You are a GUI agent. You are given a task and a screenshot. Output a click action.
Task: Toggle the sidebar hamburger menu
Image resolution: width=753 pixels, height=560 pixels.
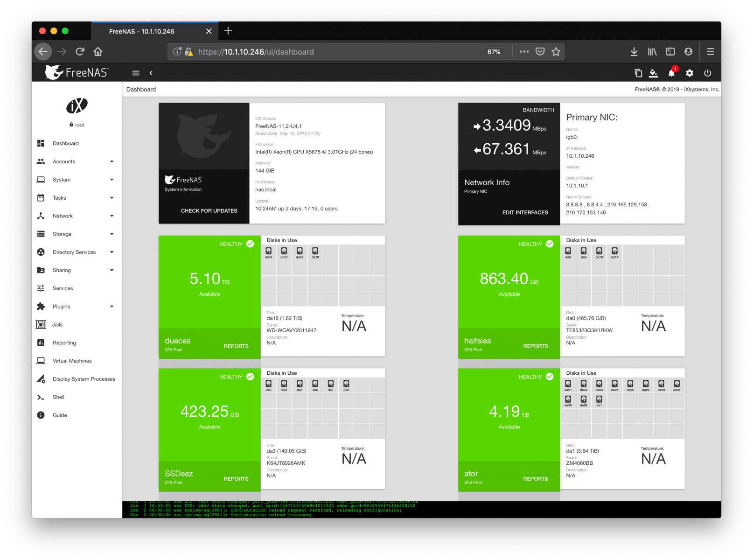pyautogui.click(x=136, y=73)
